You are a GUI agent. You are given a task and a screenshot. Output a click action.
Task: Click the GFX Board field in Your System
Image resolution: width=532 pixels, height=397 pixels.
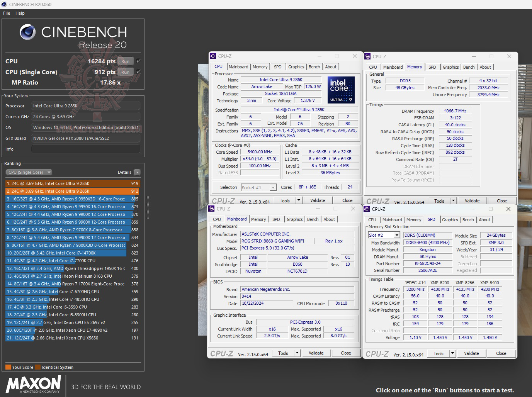pyautogui.click(x=86, y=138)
